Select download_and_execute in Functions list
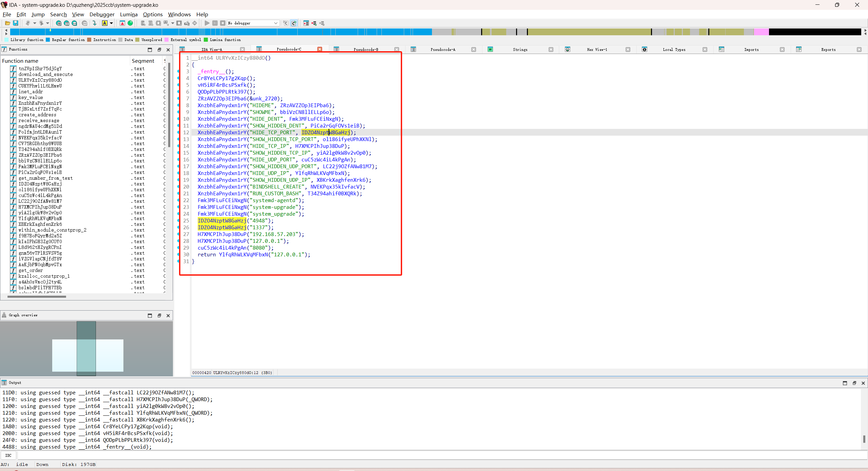The image size is (868, 471). tap(45, 74)
